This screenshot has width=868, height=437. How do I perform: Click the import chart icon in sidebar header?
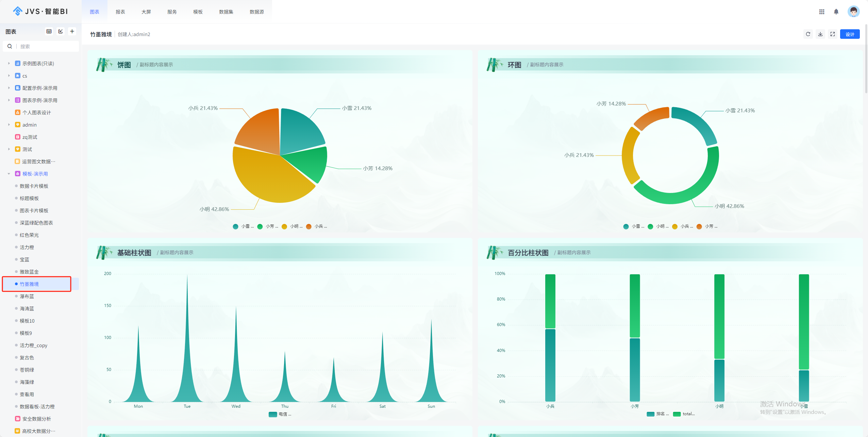pos(61,31)
